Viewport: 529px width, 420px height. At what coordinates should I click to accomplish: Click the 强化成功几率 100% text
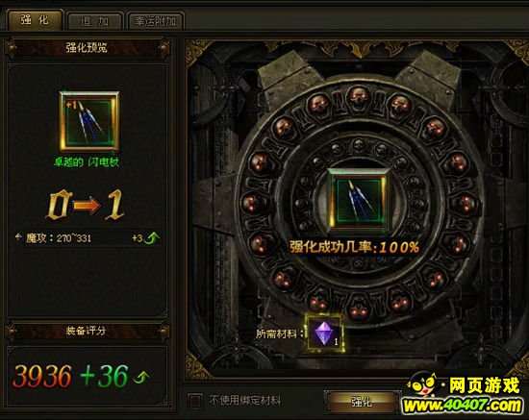click(x=354, y=247)
